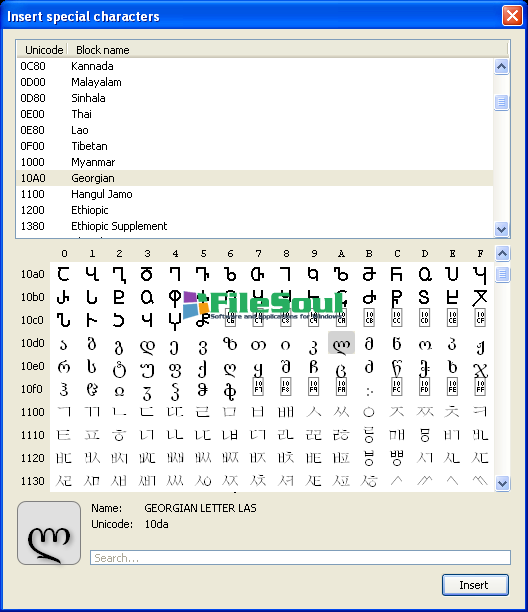Select the character at row 10a0 column 0
Screen dimensions: 528x612
click(x=64, y=274)
